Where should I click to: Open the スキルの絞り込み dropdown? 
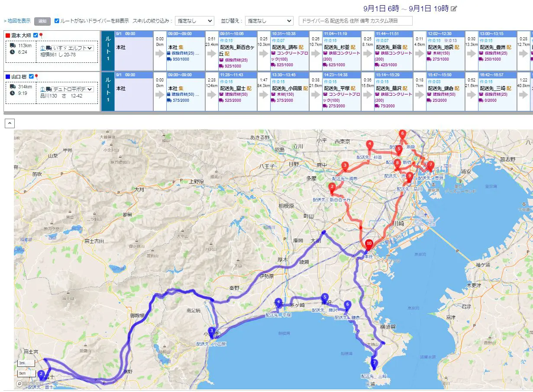point(195,21)
